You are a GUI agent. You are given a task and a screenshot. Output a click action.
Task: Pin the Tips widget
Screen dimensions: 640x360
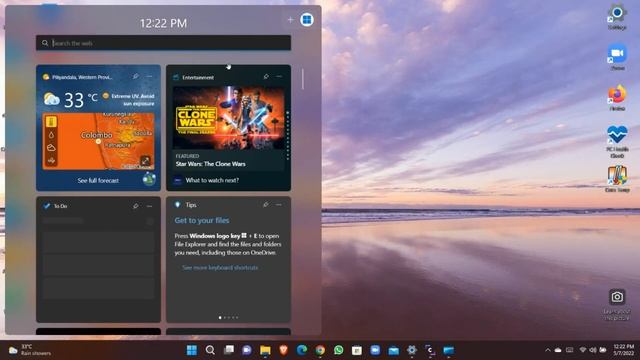click(x=266, y=204)
